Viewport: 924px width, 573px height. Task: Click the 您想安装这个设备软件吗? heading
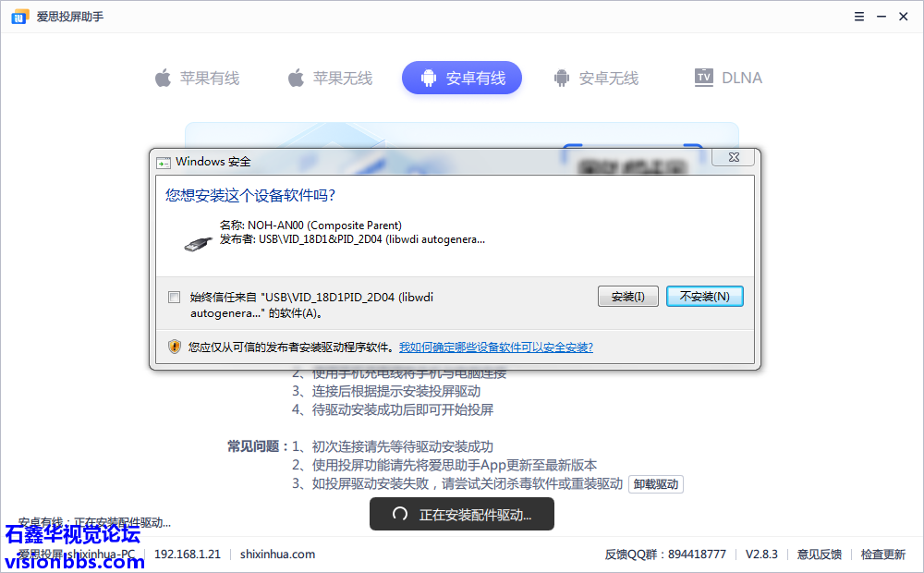[249, 195]
